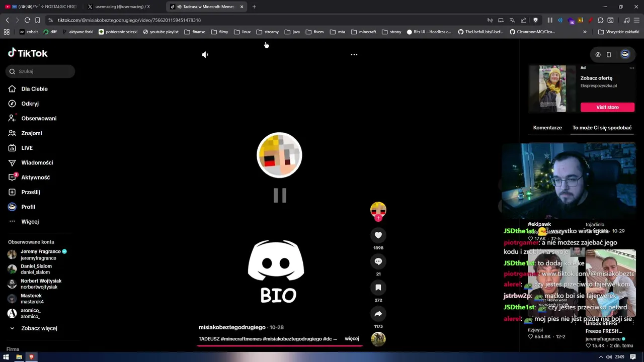Click the get-app phone icon
The width and height of the screenshot is (644, 362).
tap(609, 54)
